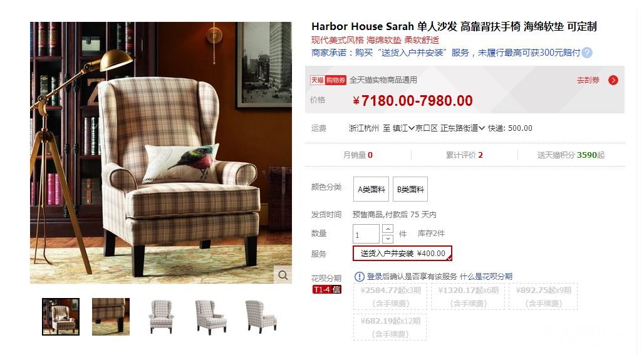Toggle the 送货入户并安装 ¥400.00 service option
This screenshot has height=355, width=644.
coord(402,253)
